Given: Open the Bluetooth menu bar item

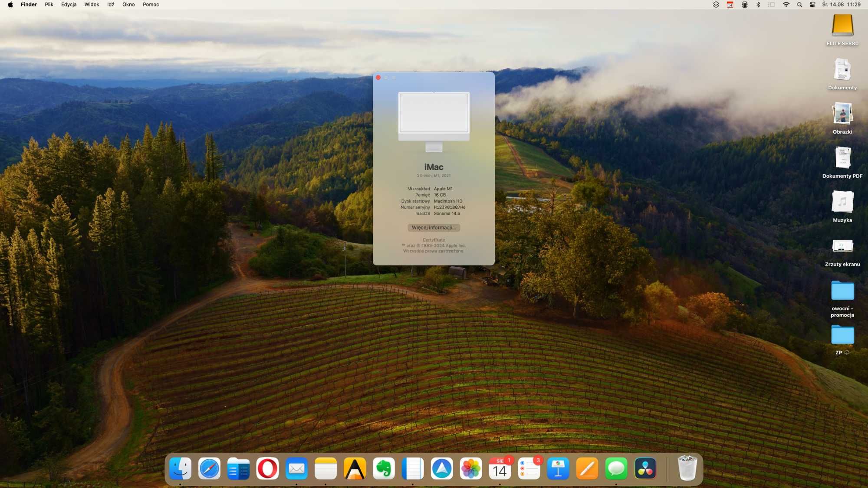Looking at the screenshot, I should [758, 4].
